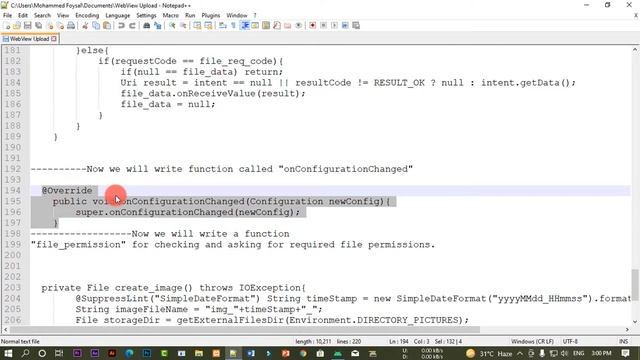Open the File menu

click(7, 16)
